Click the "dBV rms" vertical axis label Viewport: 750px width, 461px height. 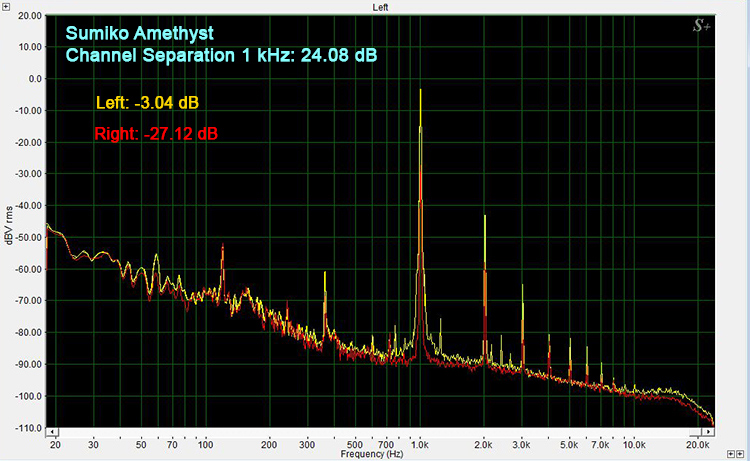click(9, 225)
